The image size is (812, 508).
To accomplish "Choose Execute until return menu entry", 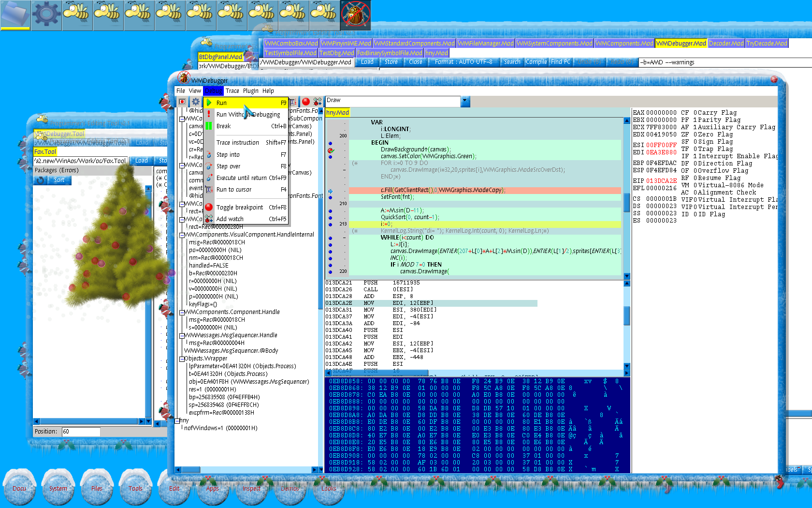I will tap(246, 178).
